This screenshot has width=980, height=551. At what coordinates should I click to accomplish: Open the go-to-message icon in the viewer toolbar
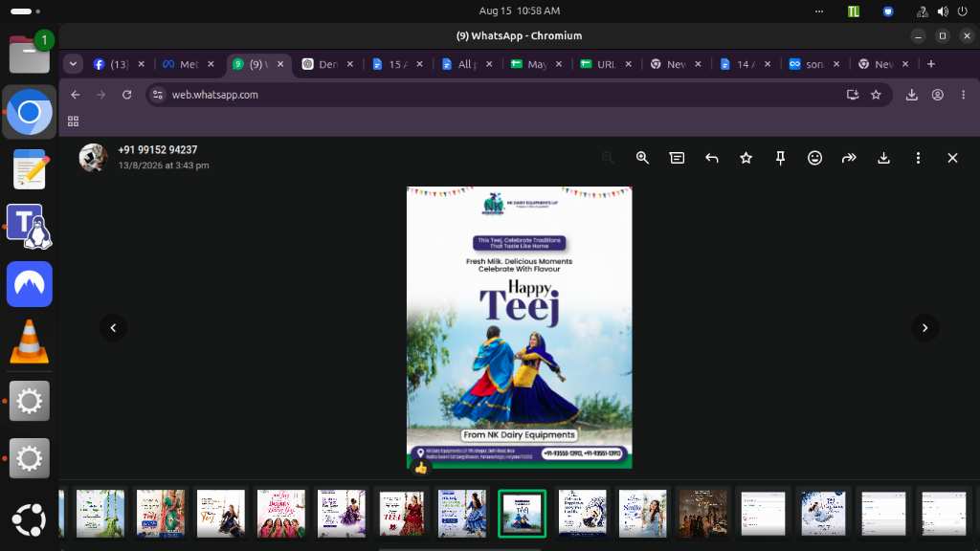(x=677, y=158)
